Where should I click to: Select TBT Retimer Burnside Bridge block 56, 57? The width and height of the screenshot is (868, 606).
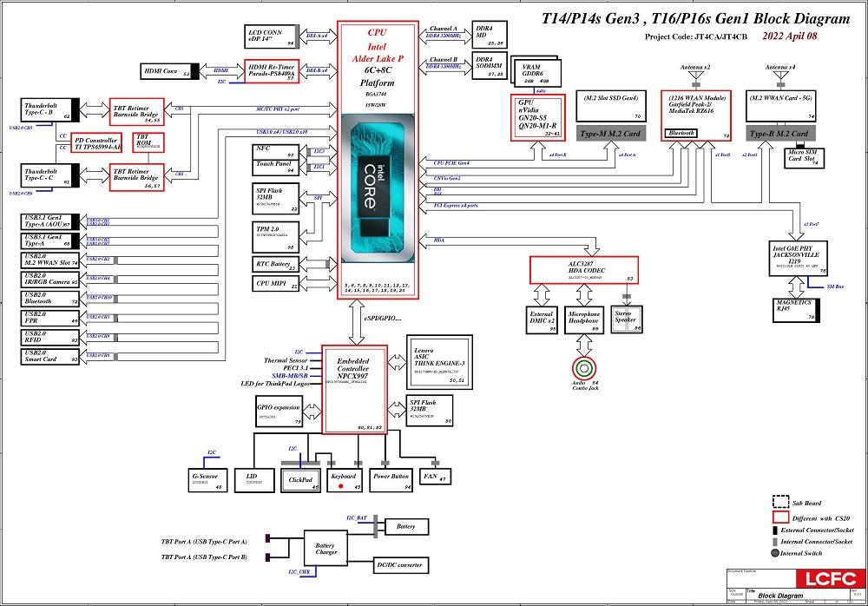tap(137, 177)
